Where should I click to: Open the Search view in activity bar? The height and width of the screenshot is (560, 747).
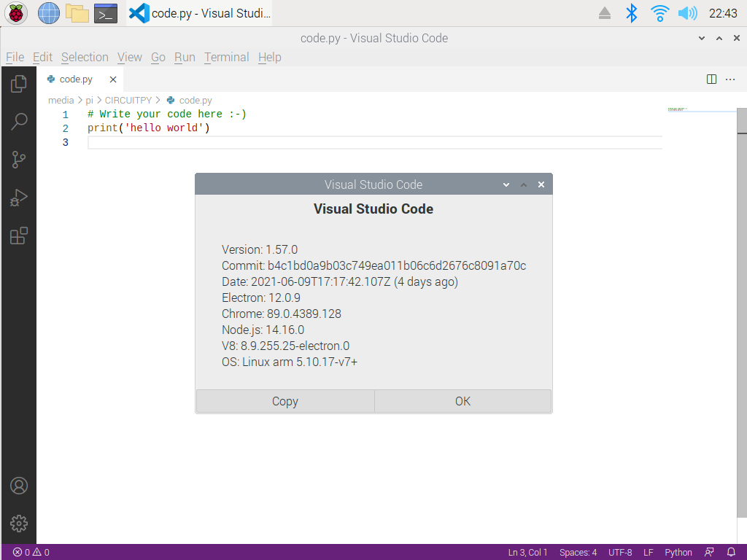pos(18,122)
